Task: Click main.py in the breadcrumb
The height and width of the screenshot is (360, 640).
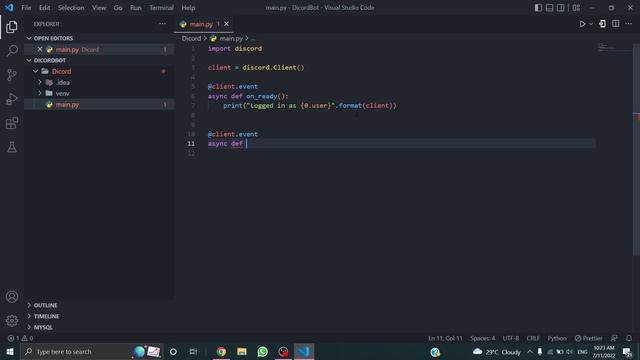Action: point(231,38)
